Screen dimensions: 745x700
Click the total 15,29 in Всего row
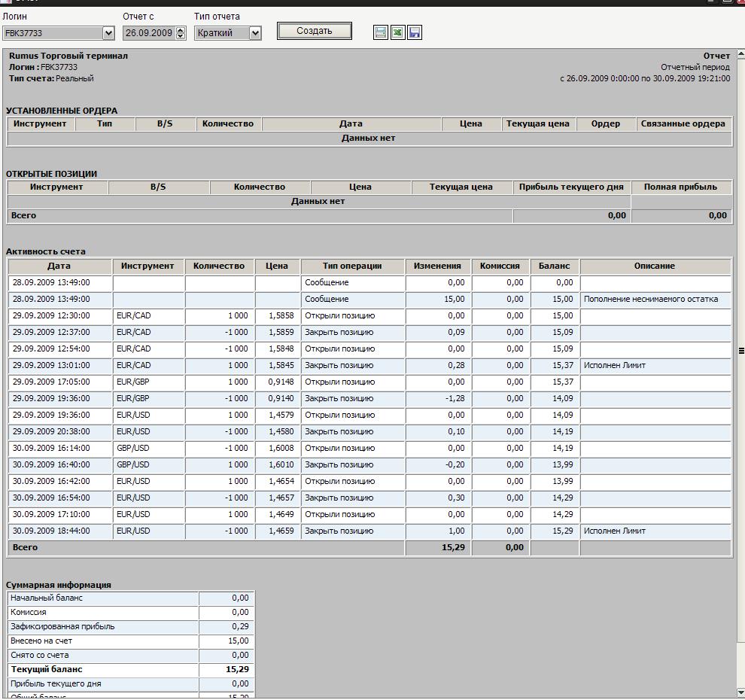453,548
